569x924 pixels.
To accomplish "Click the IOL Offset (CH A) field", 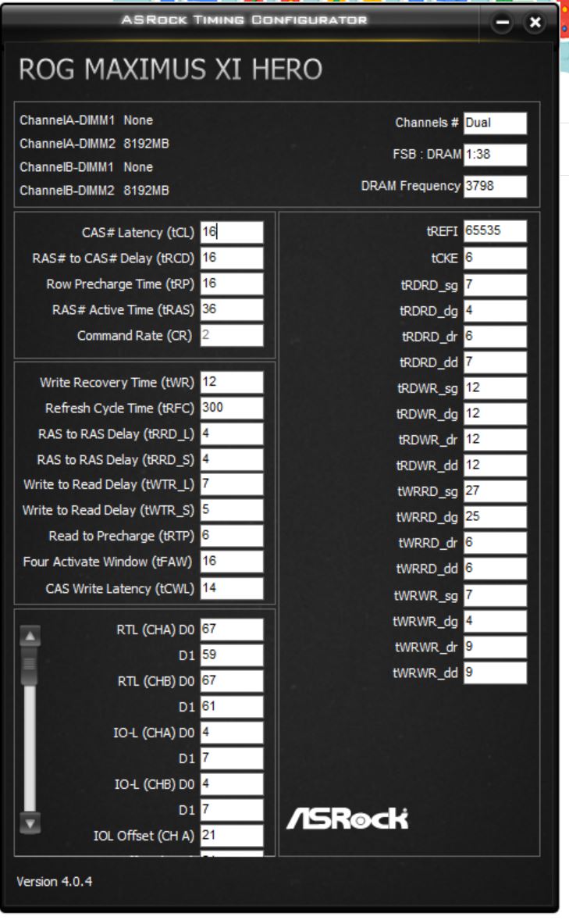I will (232, 836).
